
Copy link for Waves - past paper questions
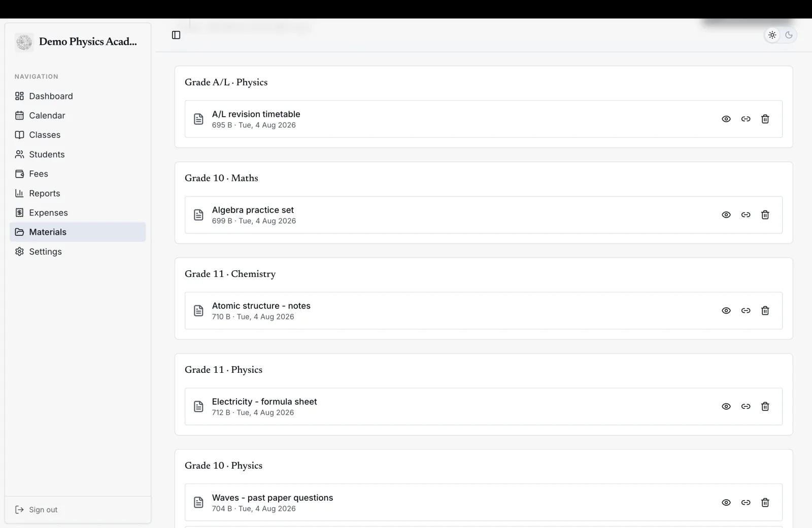(746, 502)
